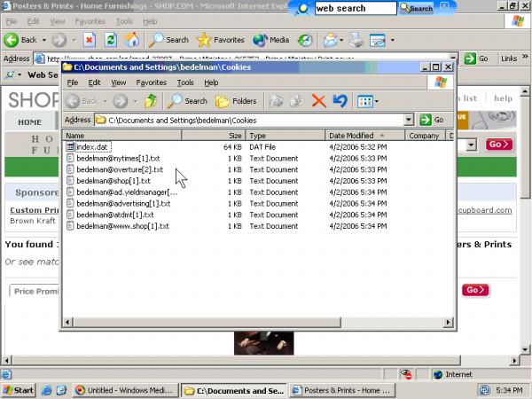Toggle Folders pane in Cookies window
This screenshot has height=399, width=532.
coord(236,101)
